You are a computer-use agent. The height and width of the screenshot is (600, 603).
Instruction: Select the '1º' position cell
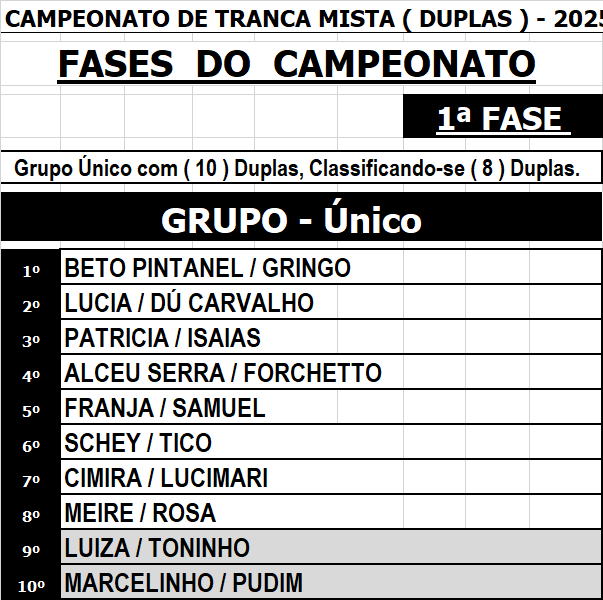tap(31, 270)
